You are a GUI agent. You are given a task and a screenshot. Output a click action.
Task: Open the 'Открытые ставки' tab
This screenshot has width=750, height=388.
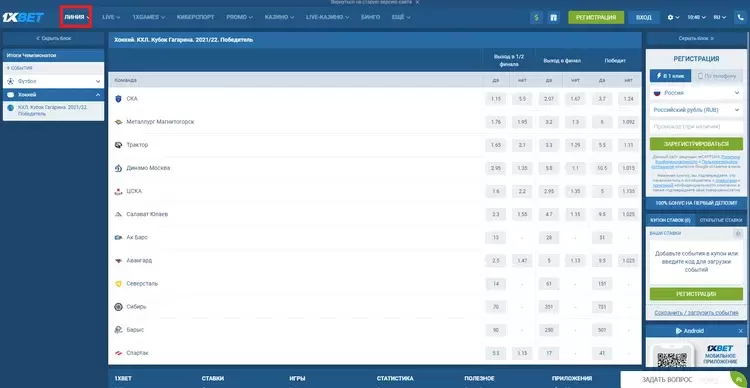point(720,220)
